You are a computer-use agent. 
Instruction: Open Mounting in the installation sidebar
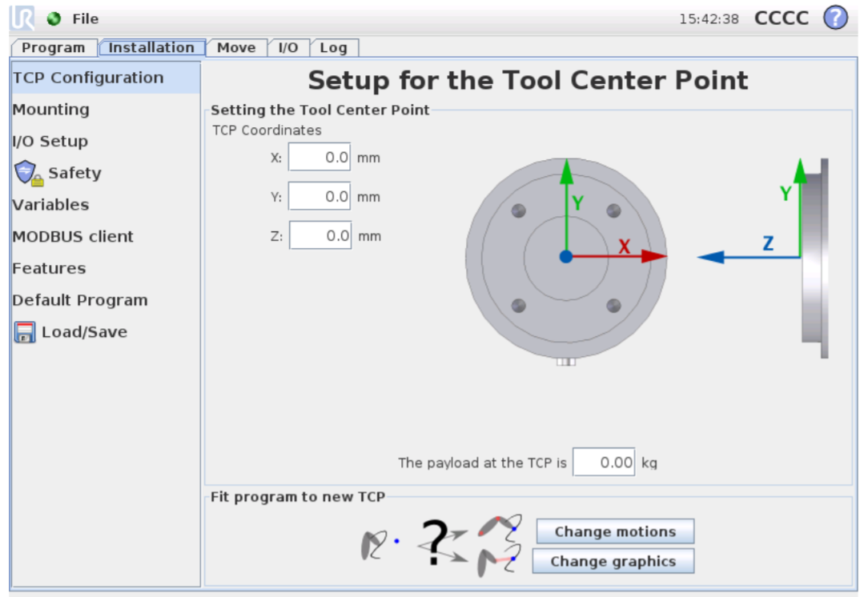[51, 110]
